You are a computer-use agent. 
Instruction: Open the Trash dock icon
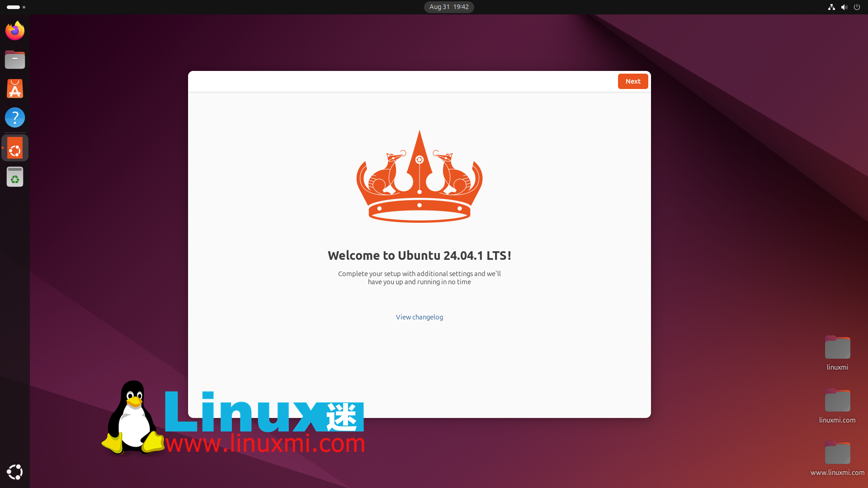[x=15, y=177]
